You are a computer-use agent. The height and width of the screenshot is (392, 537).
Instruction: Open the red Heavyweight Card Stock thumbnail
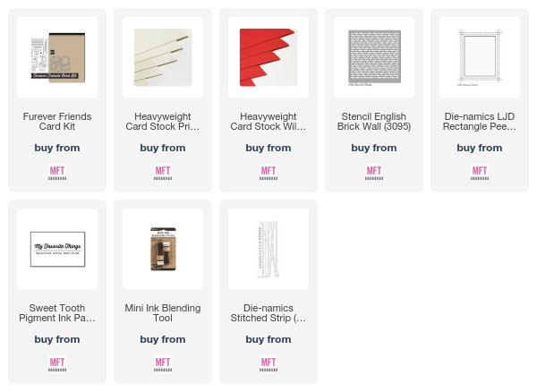[268, 57]
